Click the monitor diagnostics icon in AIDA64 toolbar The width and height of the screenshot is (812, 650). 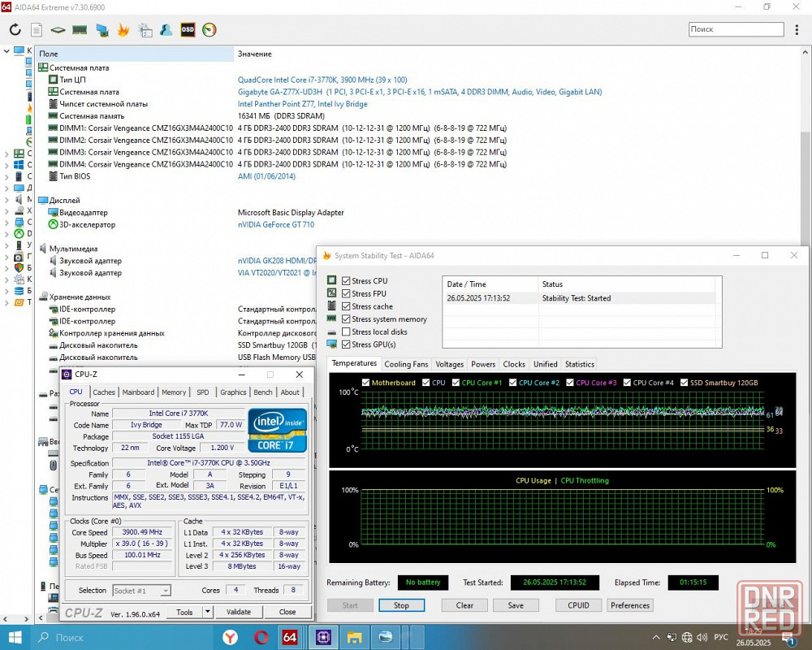(101, 30)
